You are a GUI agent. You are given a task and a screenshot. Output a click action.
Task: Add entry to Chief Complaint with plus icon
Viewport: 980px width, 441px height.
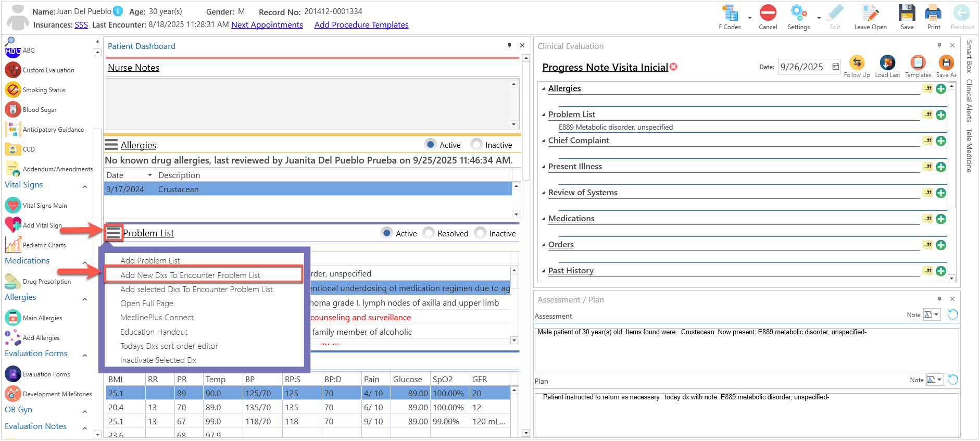[941, 141]
